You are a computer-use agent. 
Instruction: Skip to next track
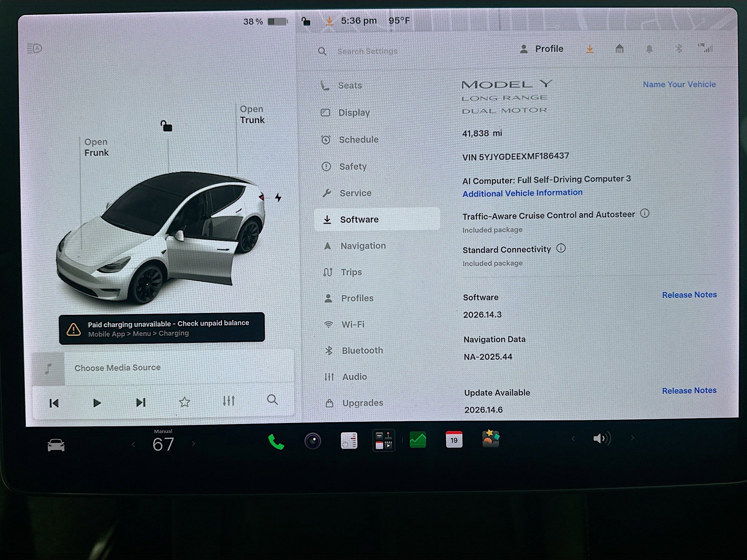(x=140, y=402)
